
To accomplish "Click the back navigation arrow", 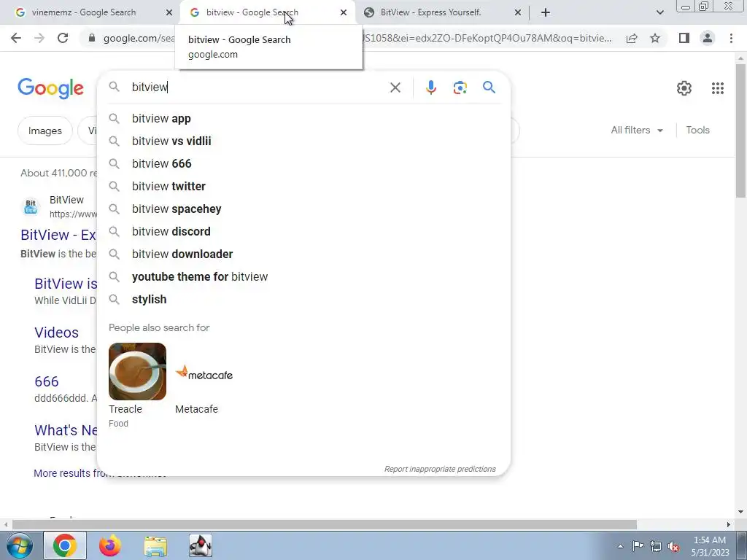I will tap(16, 38).
